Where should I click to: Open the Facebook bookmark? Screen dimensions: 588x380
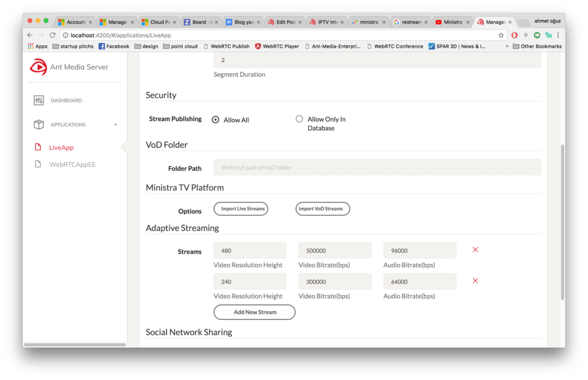click(114, 46)
